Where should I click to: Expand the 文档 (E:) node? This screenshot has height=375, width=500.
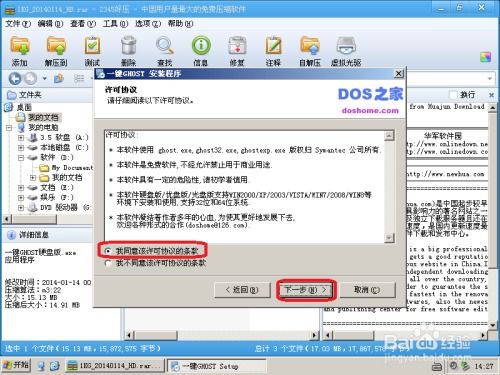point(21,187)
